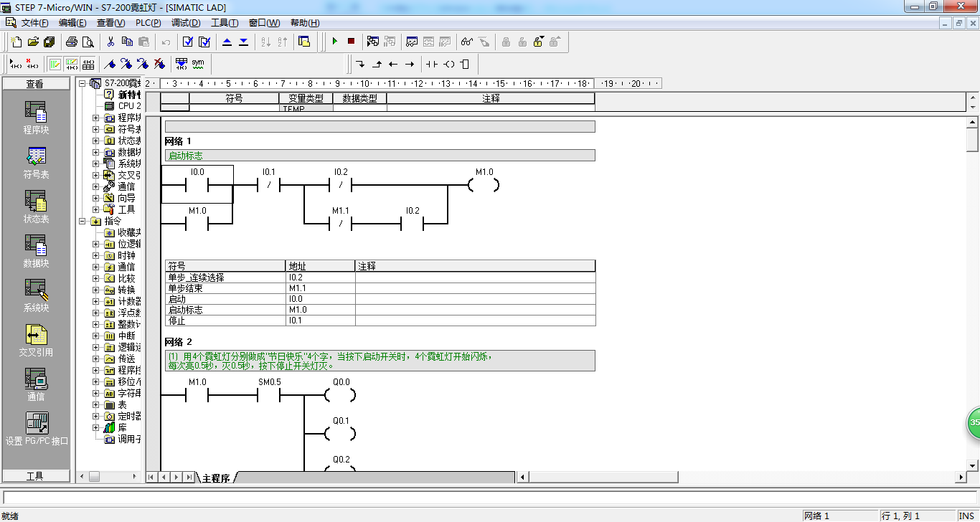Open 交叉引用 in the navigation bar
The height and width of the screenshot is (522, 980).
click(x=36, y=341)
